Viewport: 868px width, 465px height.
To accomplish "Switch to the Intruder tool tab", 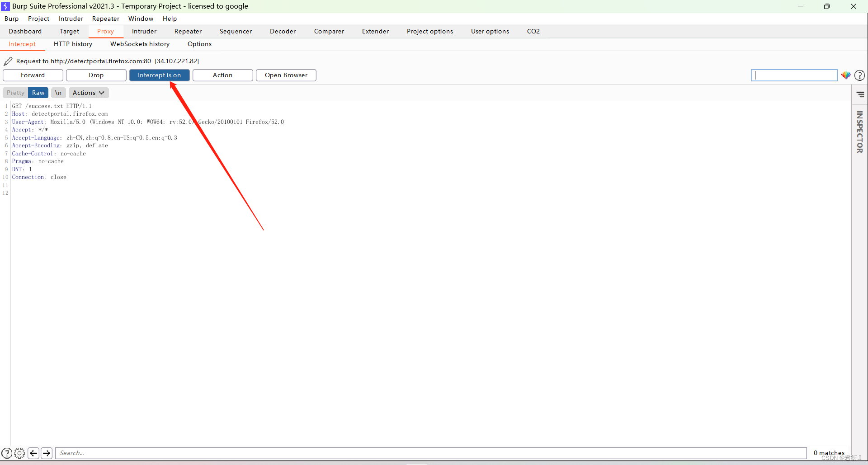I will pyautogui.click(x=144, y=31).
